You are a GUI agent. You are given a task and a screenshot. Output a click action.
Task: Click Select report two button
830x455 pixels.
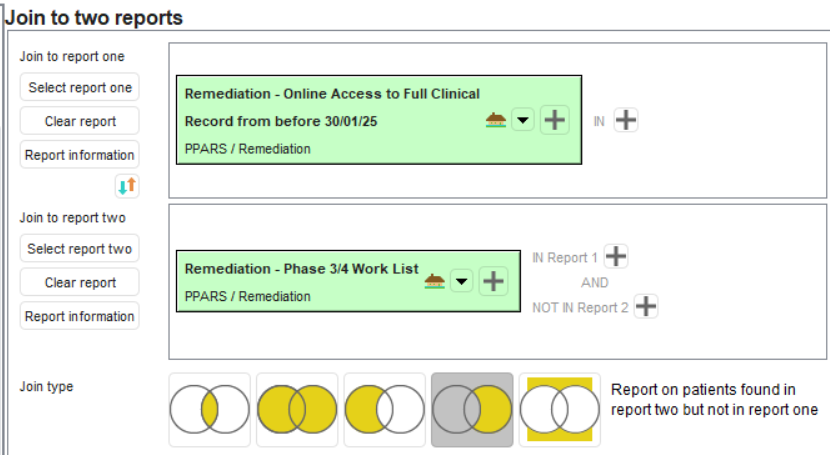80,249
